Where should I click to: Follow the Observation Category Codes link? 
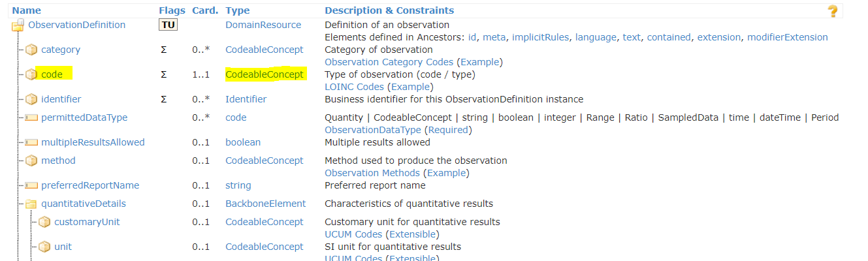(389, 62)
